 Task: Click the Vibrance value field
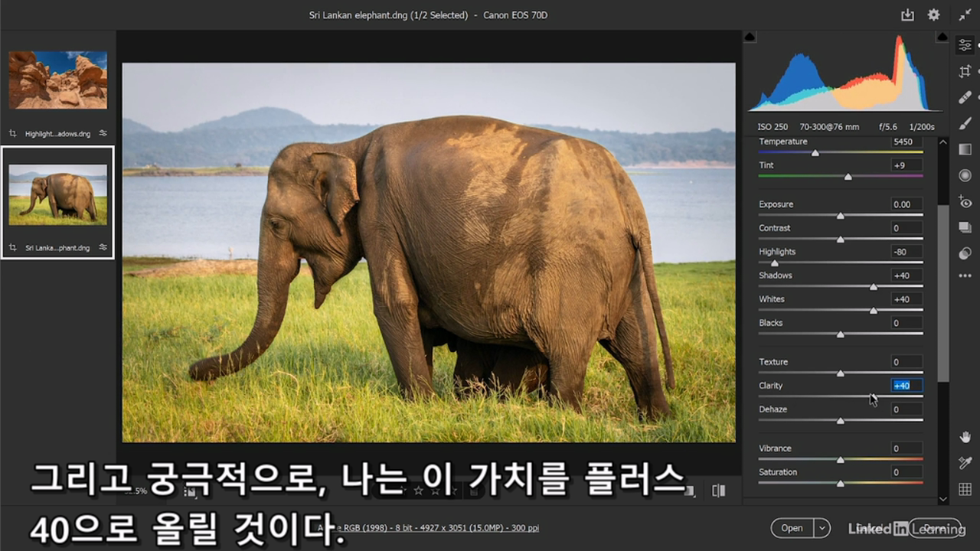click(x=906, y=448)
